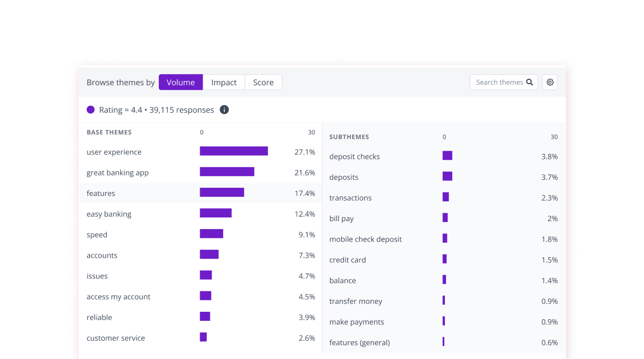The height and width of the screenshot is (359, 644).
Task: Switch to the Score tab
Action: coord(263,82)
